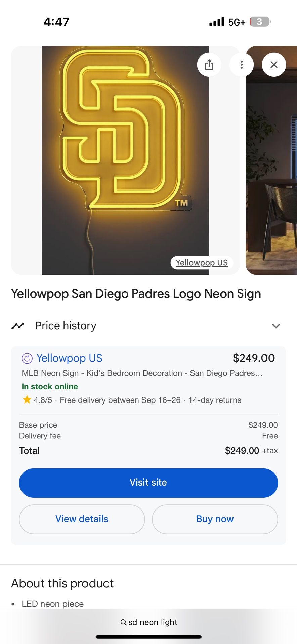Tap the share icon on product image
This screenshot has width=297, height=644.
209,64
